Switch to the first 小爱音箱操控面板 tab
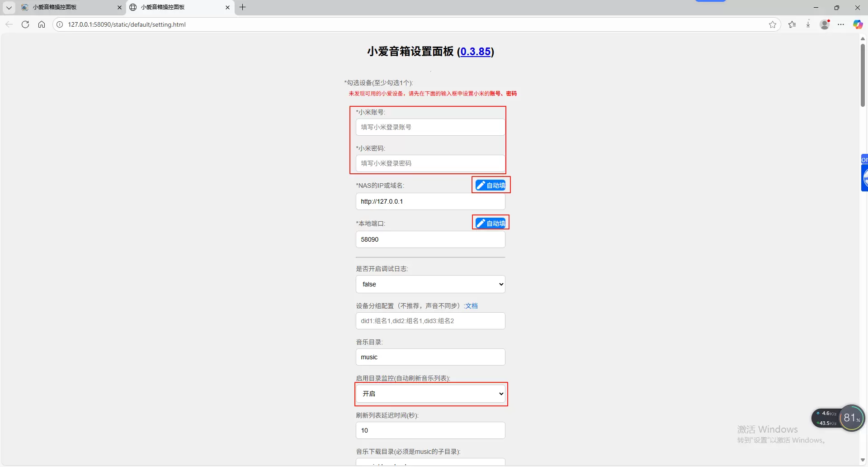The height and width of the screenshot is (467, 868). pyautogui.click(x=68, y=7)
